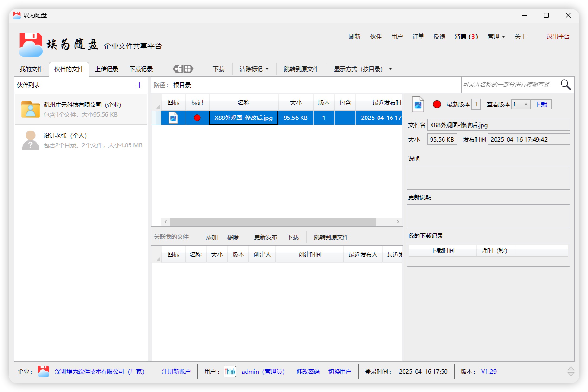Click the 文件名 field
Viewport: 588px width, 392px height.
click(x=498, y=125)
